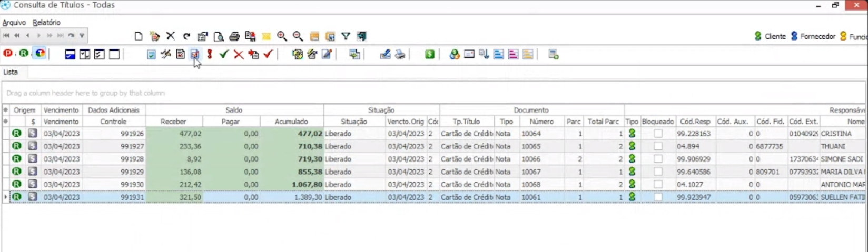Click the pink bar chart list icon
Image resolution: width=868 pixels, height=252 pixels.
click(x=513, y=54)
